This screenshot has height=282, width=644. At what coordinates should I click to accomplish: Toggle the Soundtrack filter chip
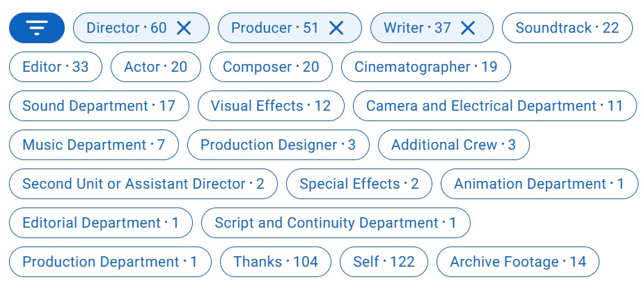(x=567, y=28)
